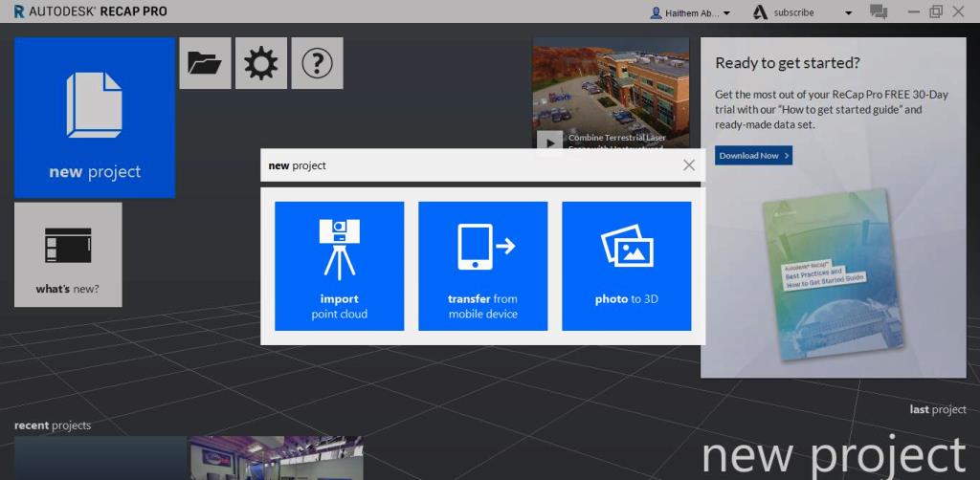Choose import point cloud option
Image resolution: width=980 pixels, height=480 pixels.
(x=340, y=266)
